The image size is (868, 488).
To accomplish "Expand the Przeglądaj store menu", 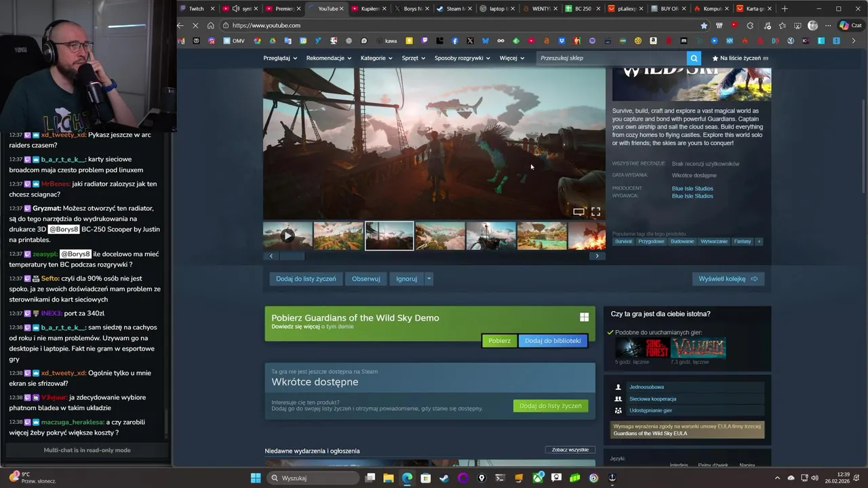I will tap(280, 58).
